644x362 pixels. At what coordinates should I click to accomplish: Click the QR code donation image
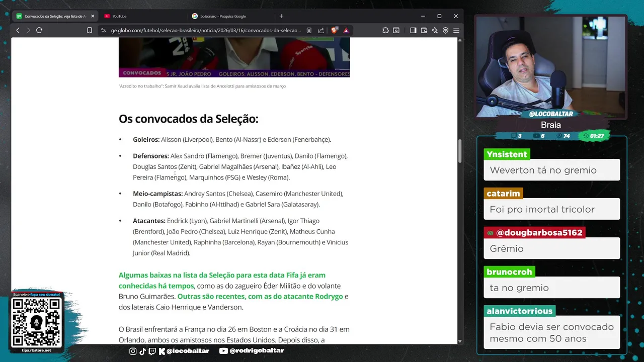click(37, 322)
